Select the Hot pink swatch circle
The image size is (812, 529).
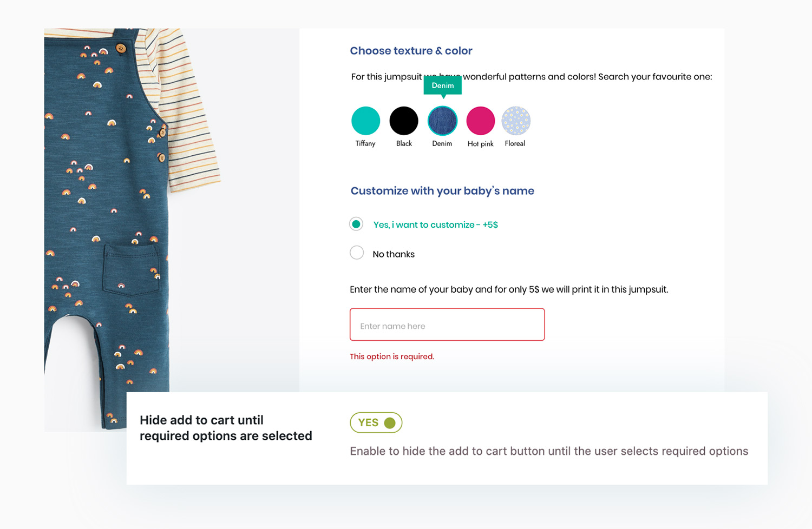pyautogui.click(x=481, y=121)
